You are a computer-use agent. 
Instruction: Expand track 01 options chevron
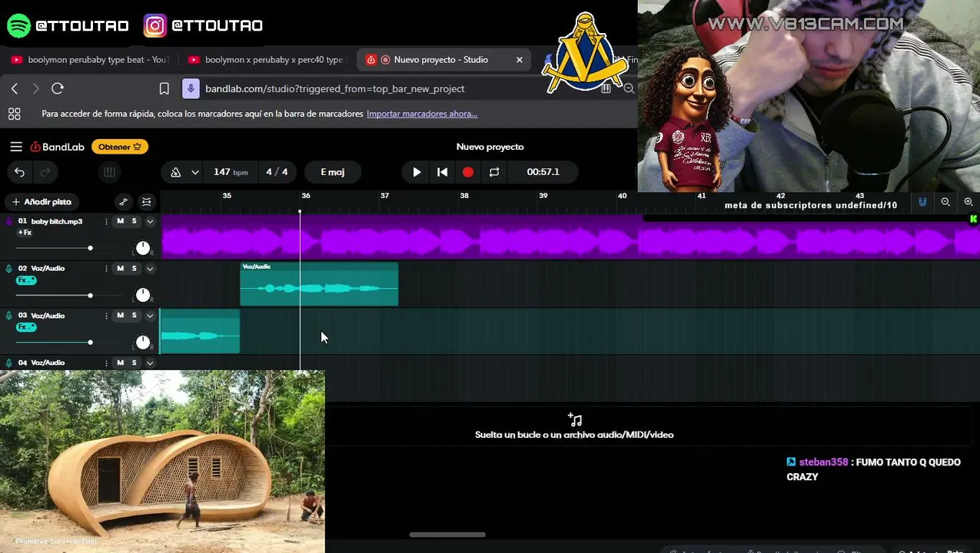150,221
